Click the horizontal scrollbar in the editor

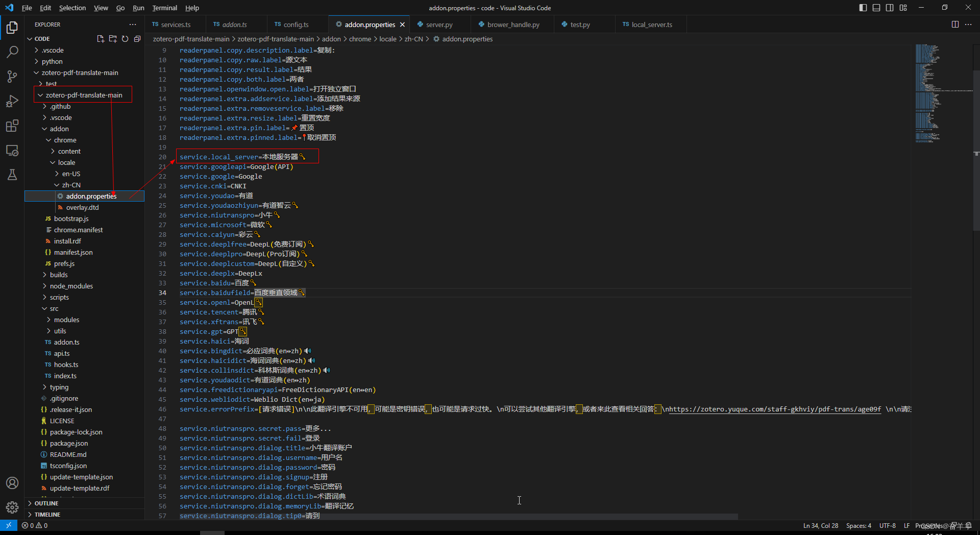[458, 517]
